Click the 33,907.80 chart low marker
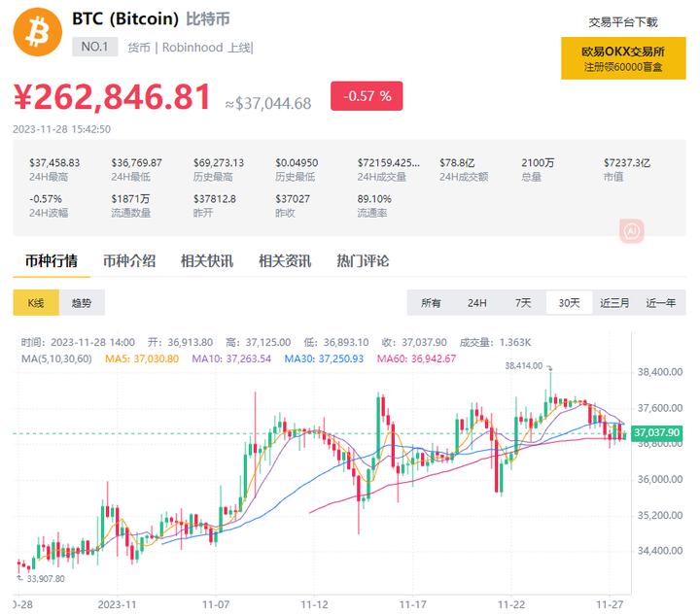Image resolution: width=700 pixels, height=614 pixels. [46, 579]
